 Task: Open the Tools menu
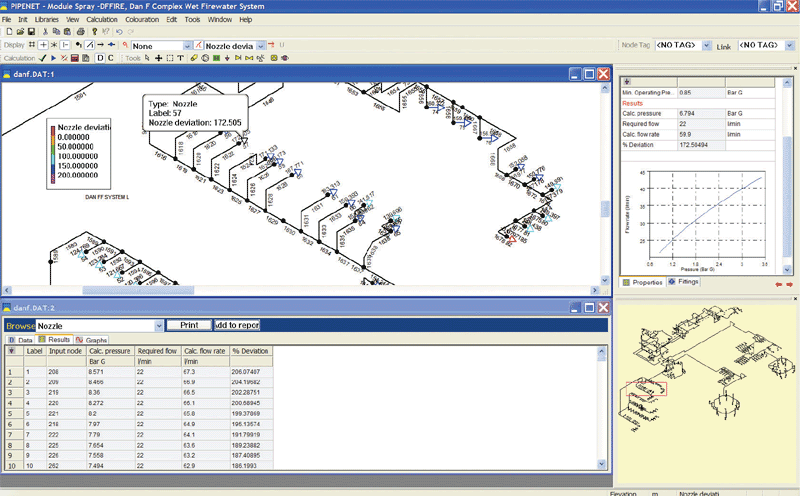click(192, 19)
